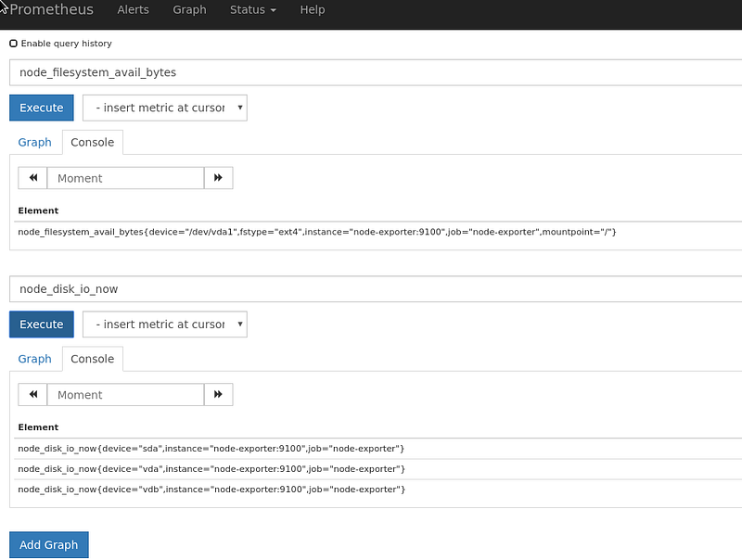Open Alerts page from navbar
Image resolution: width=742 pixels, height=560 pixels.
[x=133, y=10]
